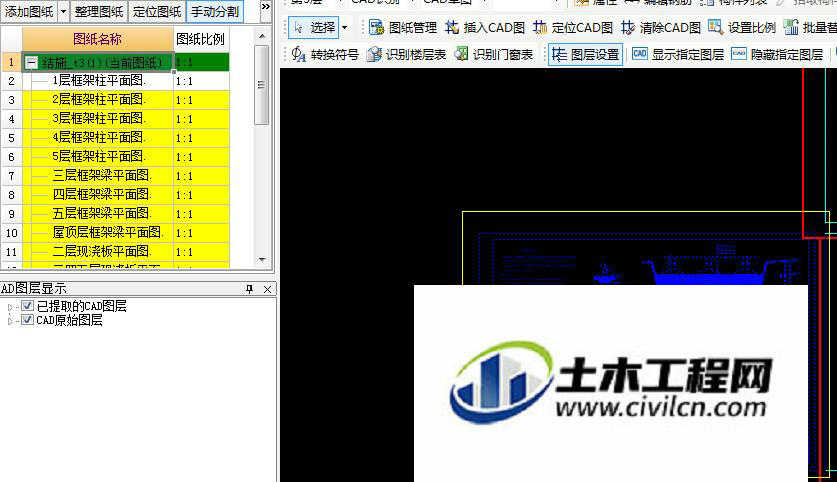The height and width of the screenshot is (482, 837).
Task: Pin the CAD图层显示 panel
Action: pos(249,289)
